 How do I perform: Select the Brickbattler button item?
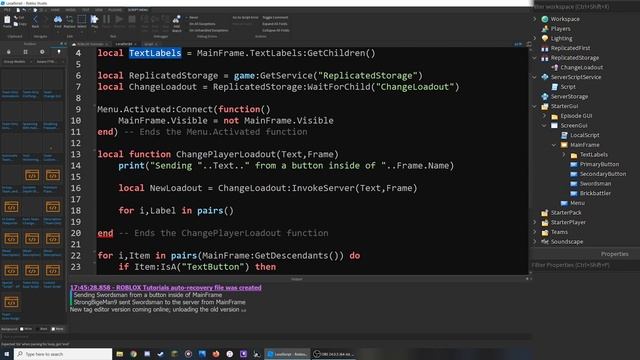[x=595, y=193]
